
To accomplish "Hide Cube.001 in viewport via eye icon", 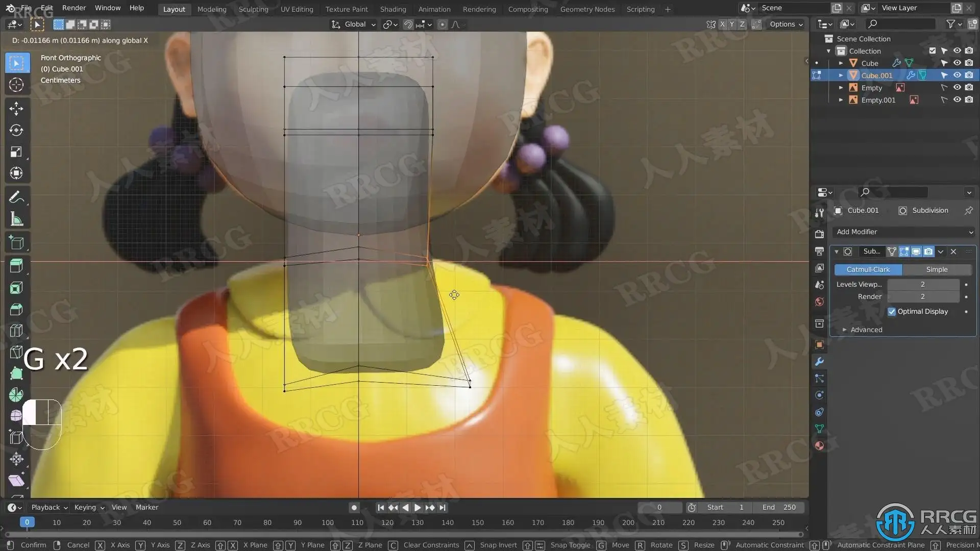I will pyautogui.click(x=957, y=75).
